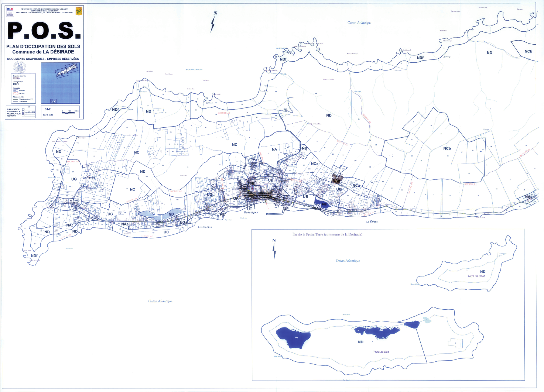This screenshot has height=392, width=544.
Task: Tick the Publication checkbox
Action: (23, 110)
